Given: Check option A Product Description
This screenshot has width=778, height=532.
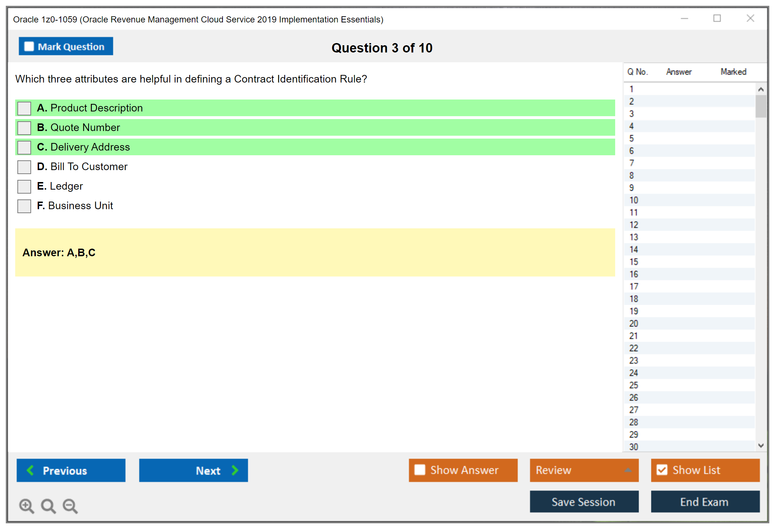Looking at the screenshot, I should (24, 108).
